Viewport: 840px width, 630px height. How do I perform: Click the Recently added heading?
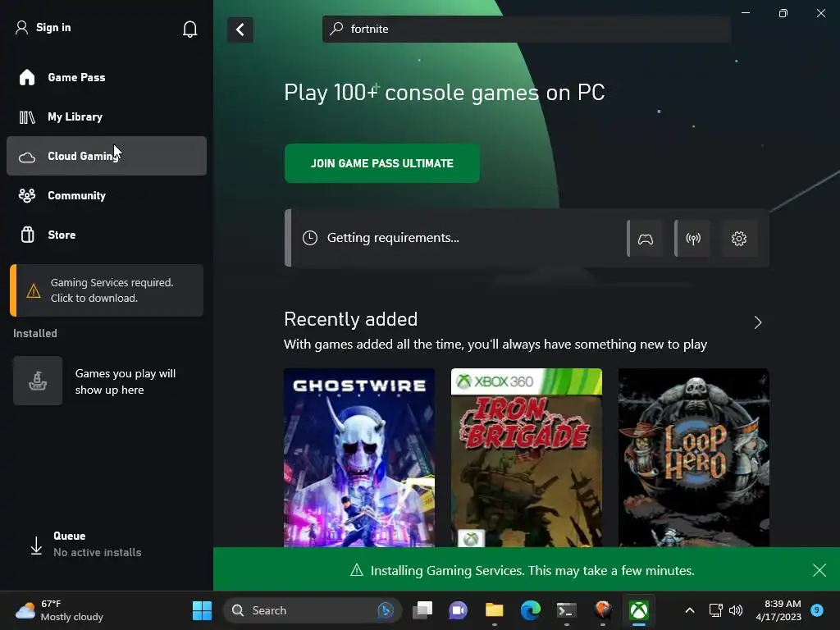tap(350, 319)
